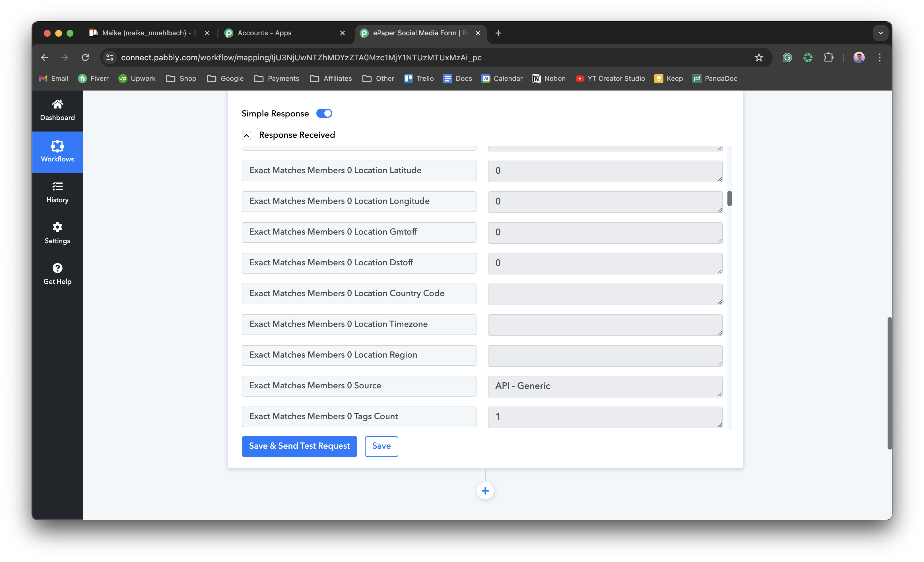Open the Trello bookmark

click(x=419, y=78)
